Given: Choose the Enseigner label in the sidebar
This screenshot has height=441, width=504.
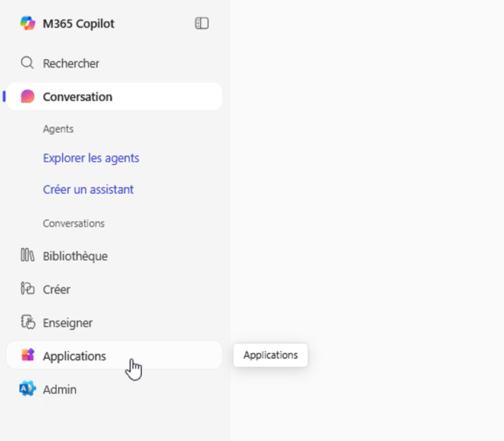Looking at the screenshot, I should (x=68, y=323).
